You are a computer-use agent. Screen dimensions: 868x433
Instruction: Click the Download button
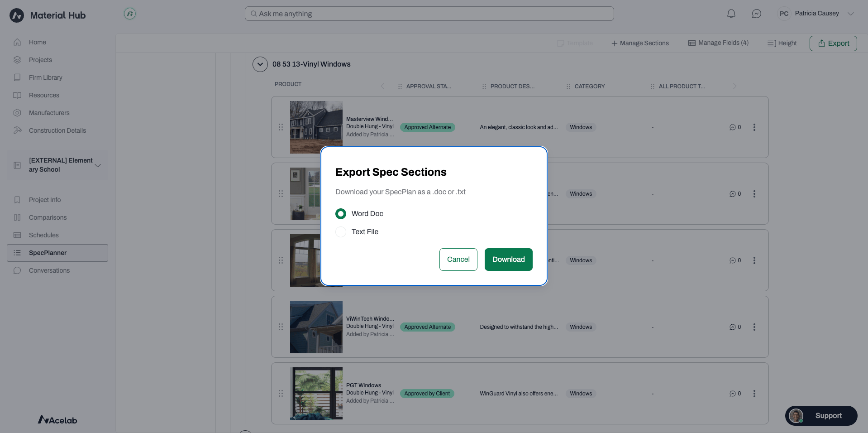click(x=508, y=260)
